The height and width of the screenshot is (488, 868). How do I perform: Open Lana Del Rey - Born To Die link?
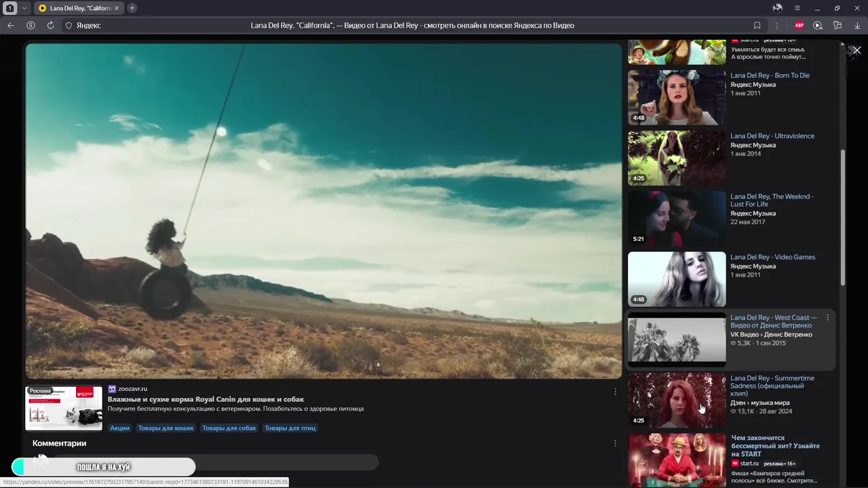(x=770, y=75)
